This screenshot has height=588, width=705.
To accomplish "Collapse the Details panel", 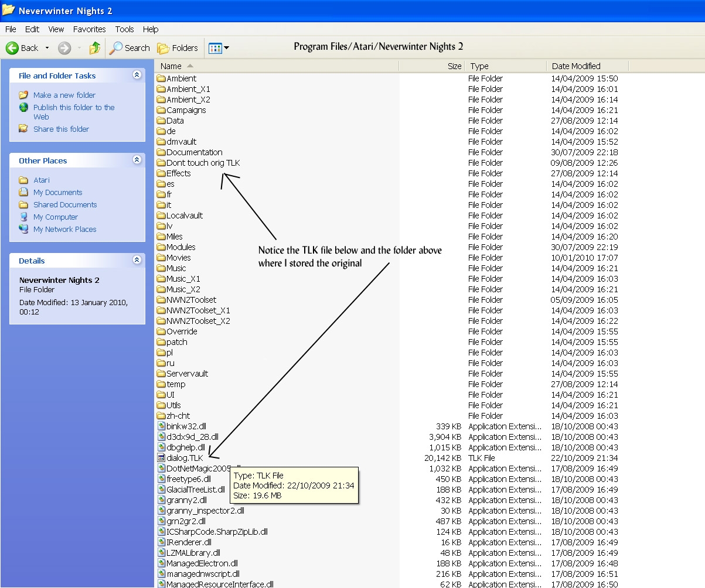I will point(137,260).
